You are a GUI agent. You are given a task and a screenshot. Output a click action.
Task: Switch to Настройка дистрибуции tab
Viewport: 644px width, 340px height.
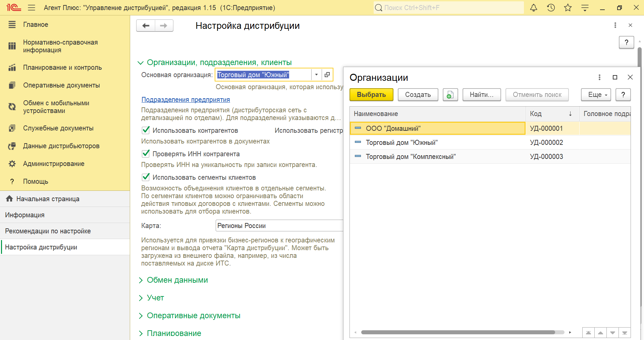65,247
